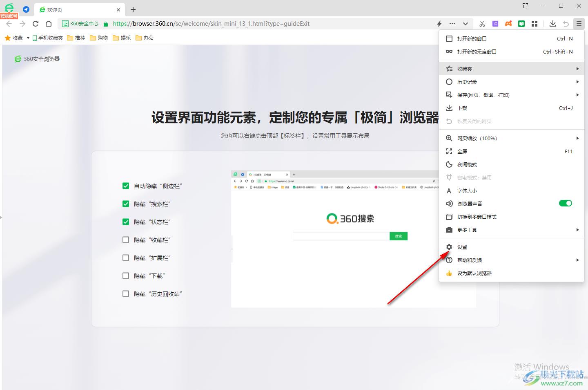Viewport: 588px width, 390px height.
Task: Uncheck 自动隐藏“侧边栏” checkbox
Action: 126,186
